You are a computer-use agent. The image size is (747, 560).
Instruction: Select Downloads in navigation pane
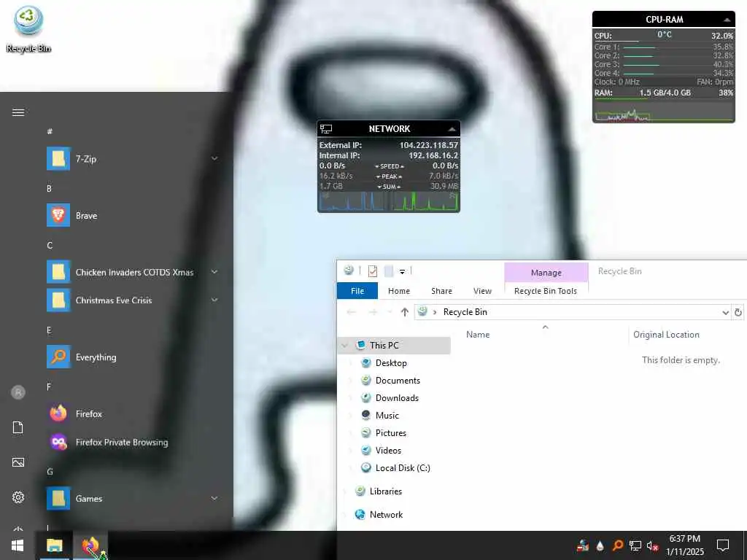(397, 398)
